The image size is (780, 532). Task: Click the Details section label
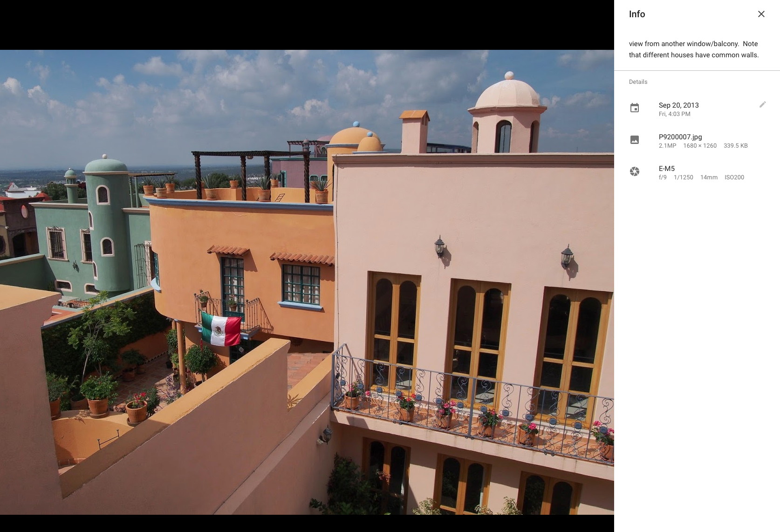(638, 82)
